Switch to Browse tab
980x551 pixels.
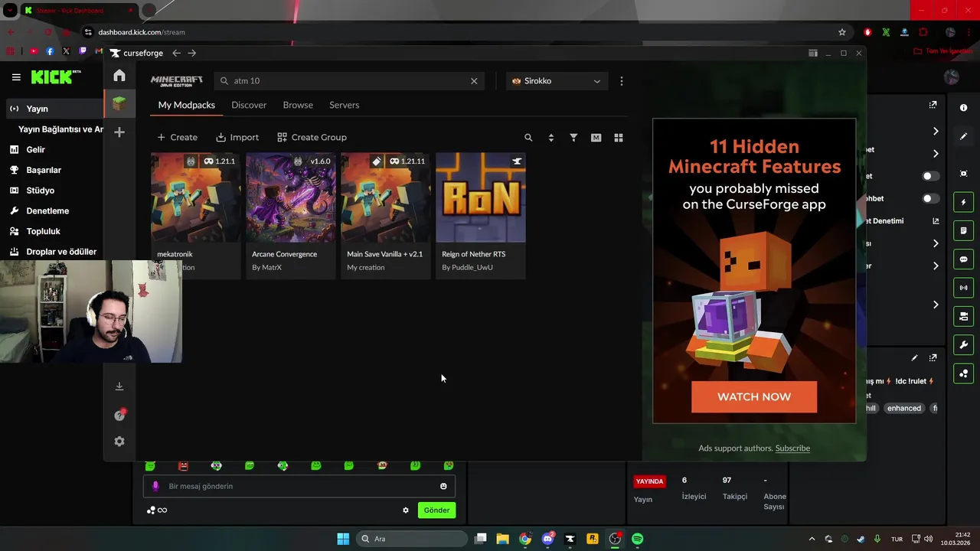(x=298, y=105)
